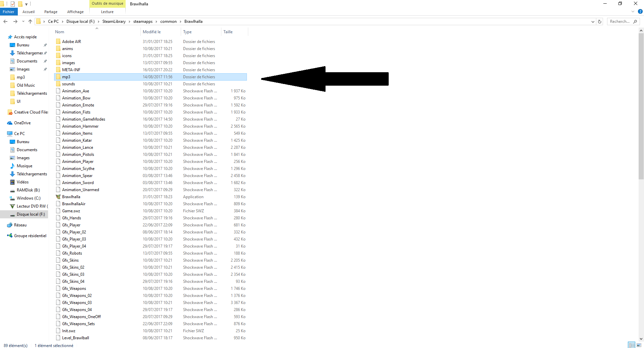
Task: Click the UI folder icon in the sidebar
Action: coord(12,101)
